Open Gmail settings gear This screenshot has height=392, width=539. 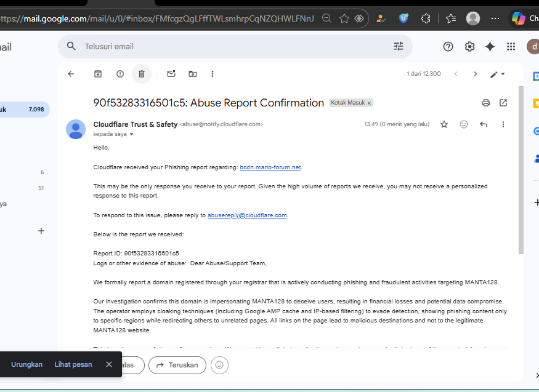(469, 46)
